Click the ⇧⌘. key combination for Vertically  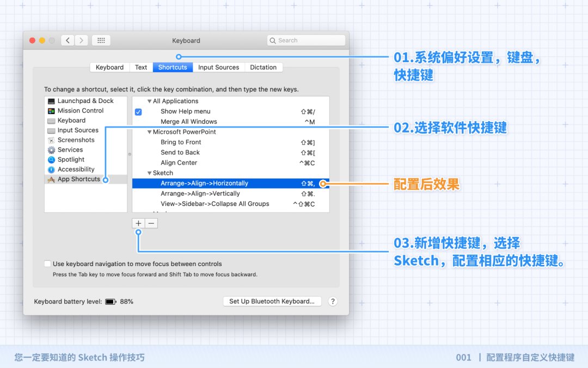pos(308,194)
